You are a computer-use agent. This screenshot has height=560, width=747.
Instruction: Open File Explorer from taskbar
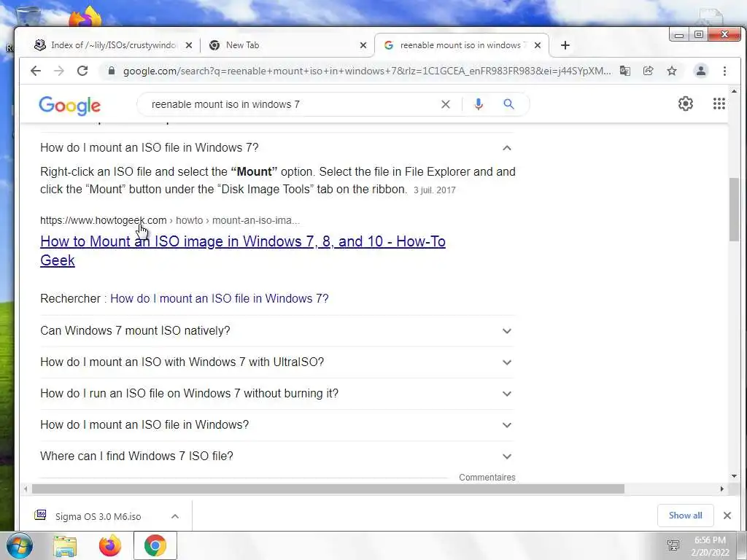[x=65, y=546]
